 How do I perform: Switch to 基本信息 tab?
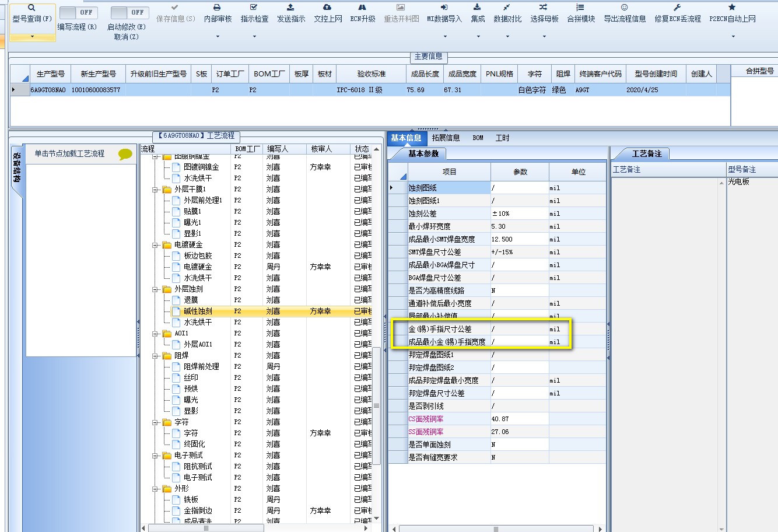(406, 138)
